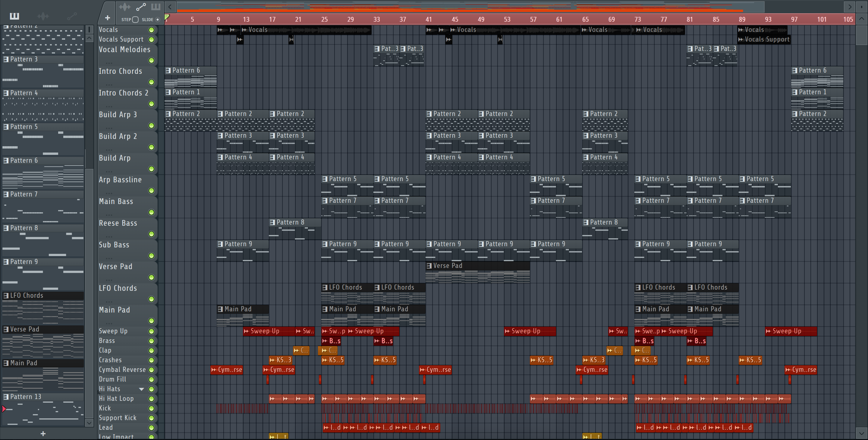The image size is (868, 440).
Task: Mute the Intro Chords 2 track
Action: [x=152, y=104]
